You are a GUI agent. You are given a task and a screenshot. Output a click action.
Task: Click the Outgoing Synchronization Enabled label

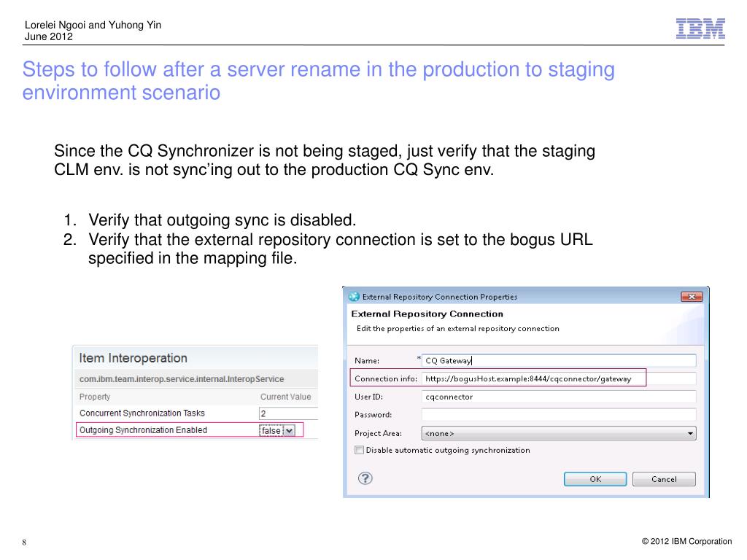[144, 430]
